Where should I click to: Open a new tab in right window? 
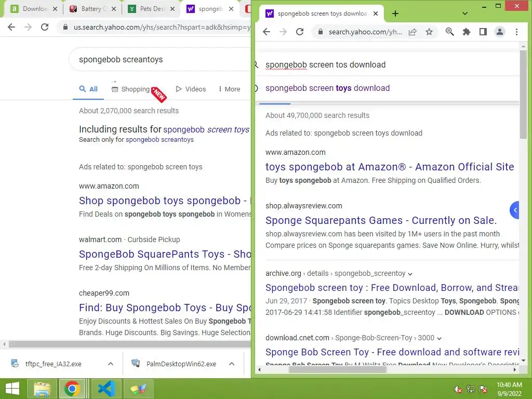(x=395, y=14)
